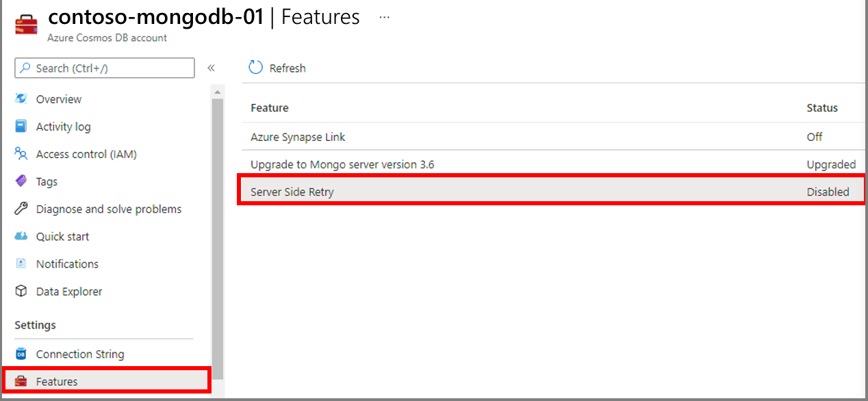Click the Overview globe icon

click(21, 99)
